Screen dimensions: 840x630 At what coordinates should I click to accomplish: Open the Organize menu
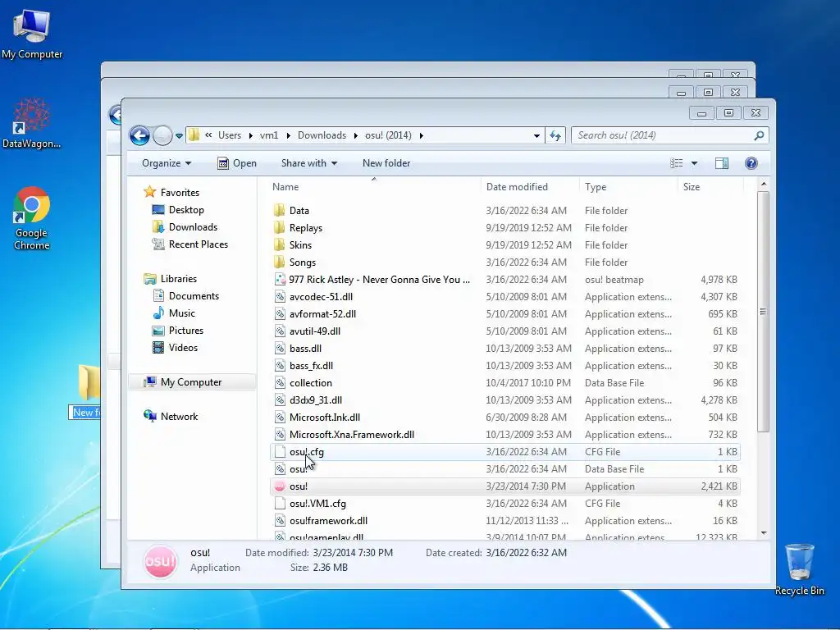click(x=166, y=163)
